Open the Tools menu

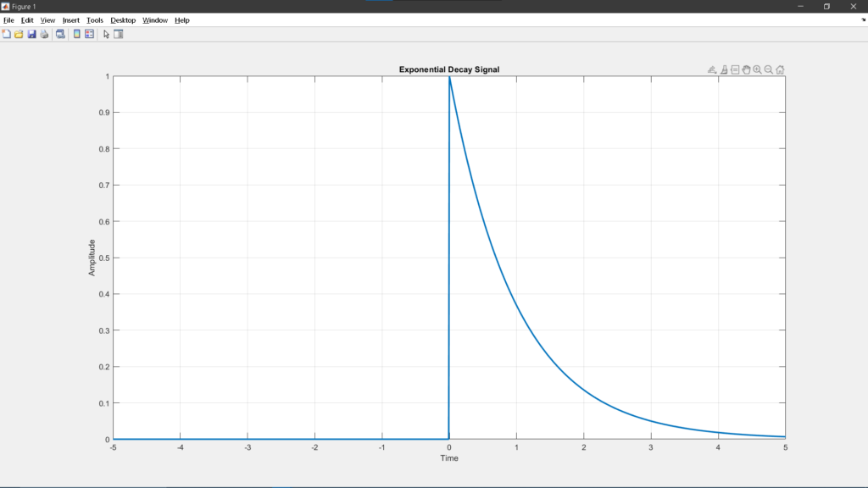coord(95,20)
